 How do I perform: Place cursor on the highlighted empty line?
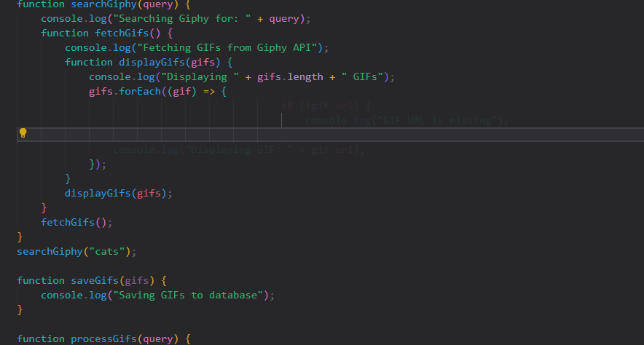click(328, 135)
